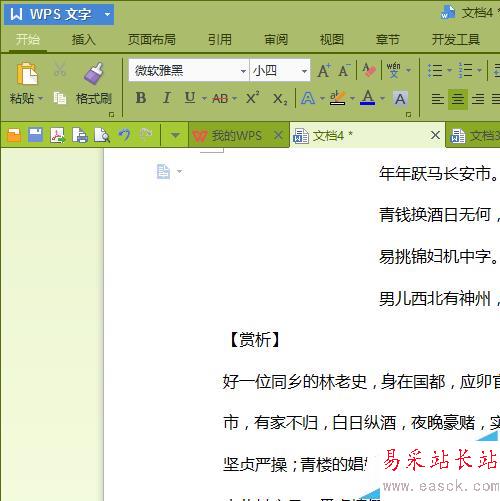Switch to the 审阅 tab

(276, 39)
